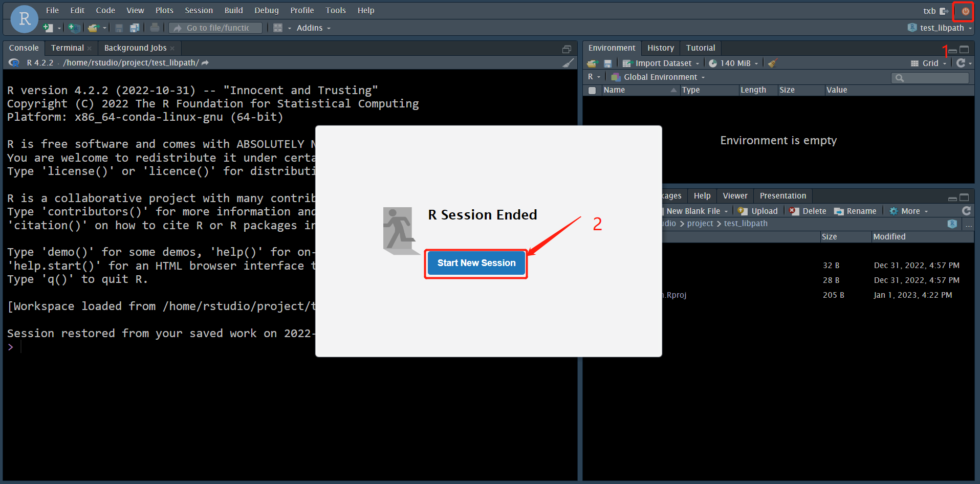980x484 pixels.
Task: Click the broom to clear environment objects
Action: click(x=773, y=63)
